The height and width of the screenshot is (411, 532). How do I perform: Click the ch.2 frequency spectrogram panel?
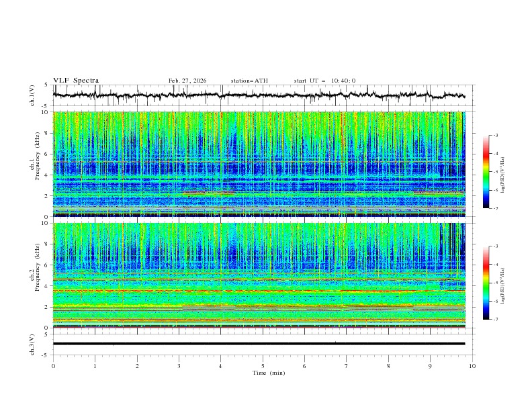tap(259, 275)
